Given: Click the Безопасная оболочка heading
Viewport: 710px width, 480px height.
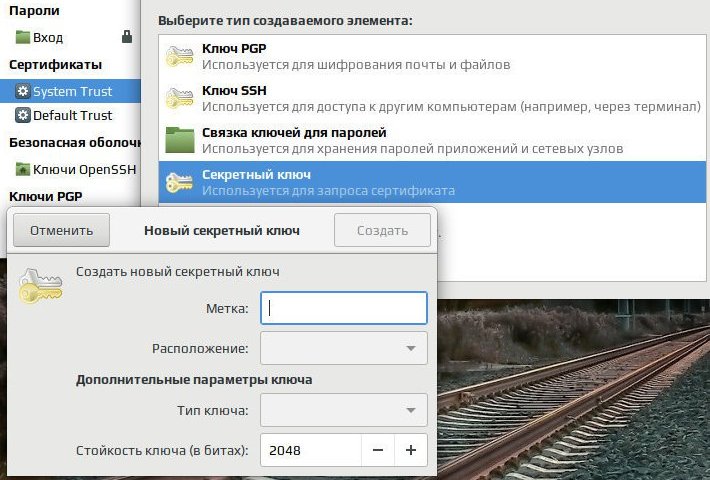Looking at the screenshot, I should pyautogui.click(x=75, y=143).
